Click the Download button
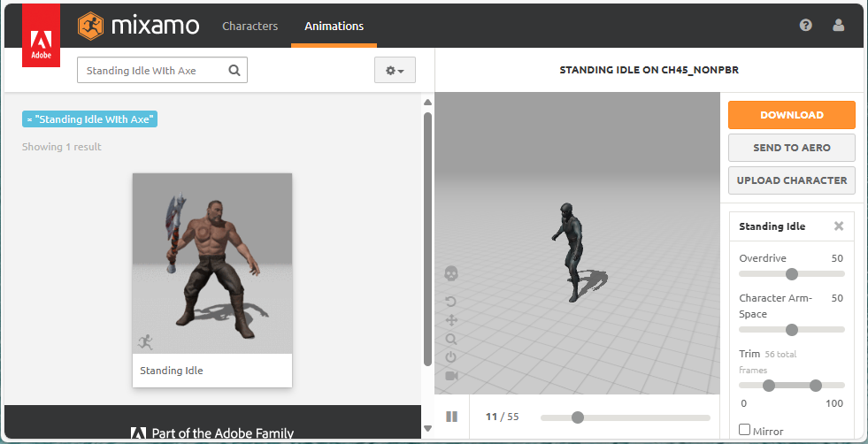868x444 pixels. 792,115
